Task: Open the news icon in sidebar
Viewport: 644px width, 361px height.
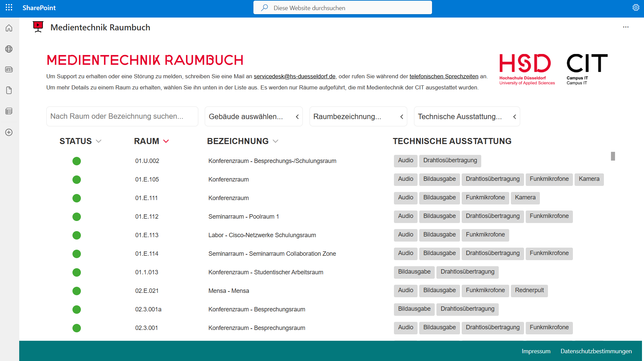Action: click(x=9, y=70)
